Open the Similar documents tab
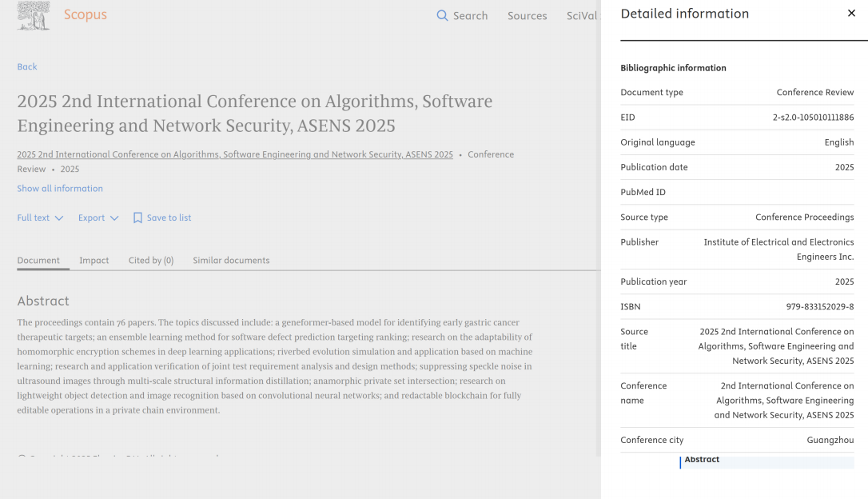 [231, 260]
